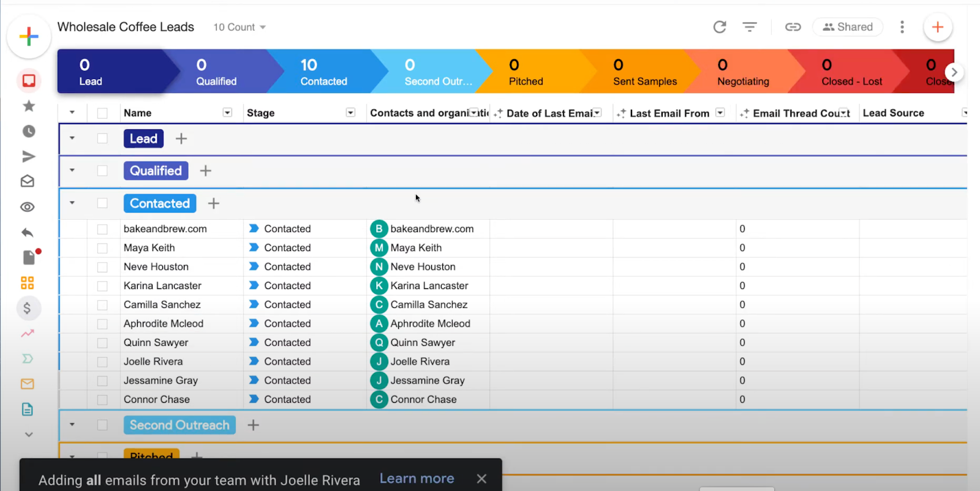Open the 10 Count dropdown
Image resolution: width=980 pixels, height=491 pixels.
[x=239, y=27]
